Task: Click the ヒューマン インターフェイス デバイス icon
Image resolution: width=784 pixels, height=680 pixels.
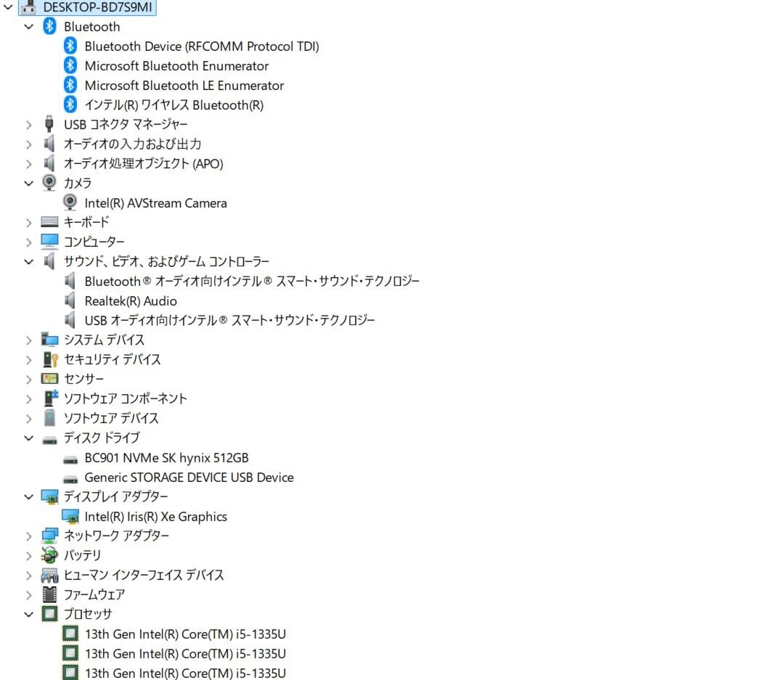Action: (x=49, y=575)
